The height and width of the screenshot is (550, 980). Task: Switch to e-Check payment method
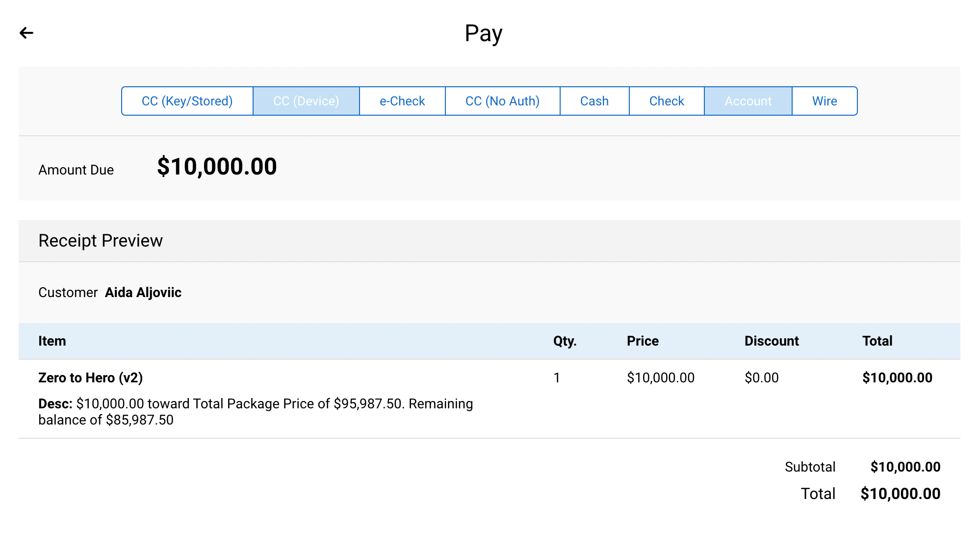[x=402, y=101]
